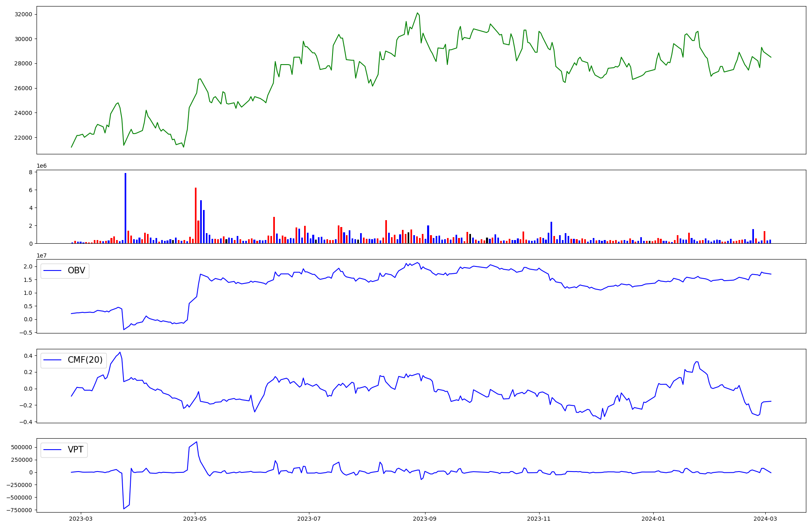Click the 0.4 CMF axis tick label

(x=28, y=356)
